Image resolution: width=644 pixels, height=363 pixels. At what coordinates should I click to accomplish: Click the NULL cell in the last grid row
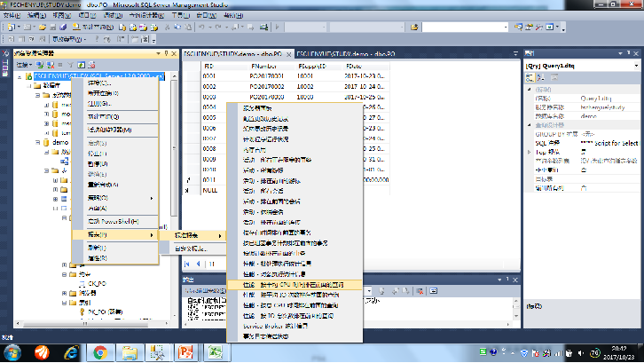pyautogui.click(x=224, y=190)
